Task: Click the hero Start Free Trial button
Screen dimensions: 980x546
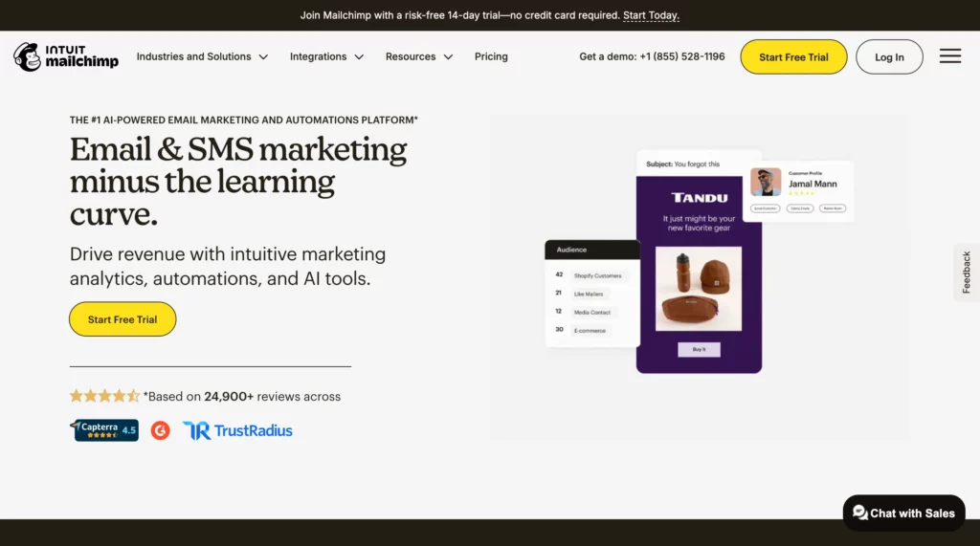Action: (x=122, y=319)
